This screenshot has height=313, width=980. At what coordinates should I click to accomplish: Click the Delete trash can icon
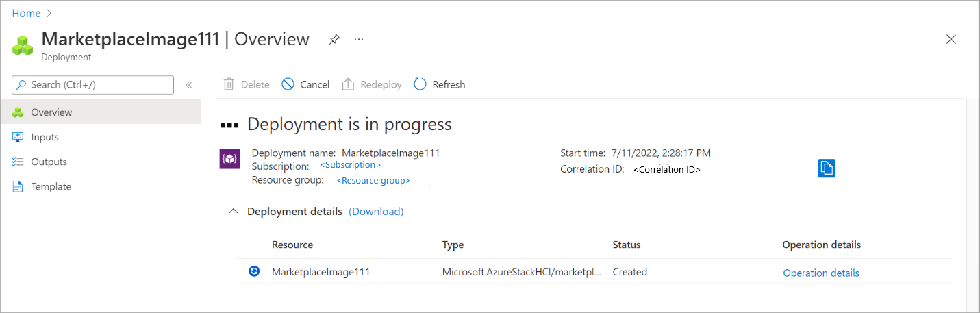229,84
